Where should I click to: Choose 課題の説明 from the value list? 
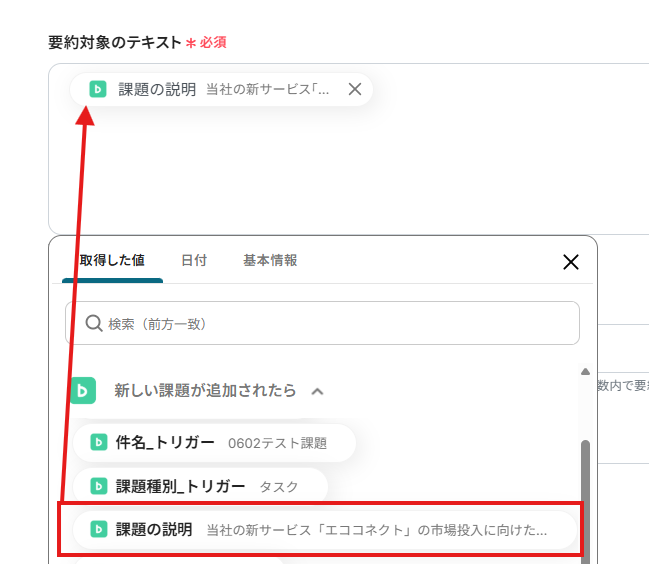pyautogui.click(x=325, y=530)
